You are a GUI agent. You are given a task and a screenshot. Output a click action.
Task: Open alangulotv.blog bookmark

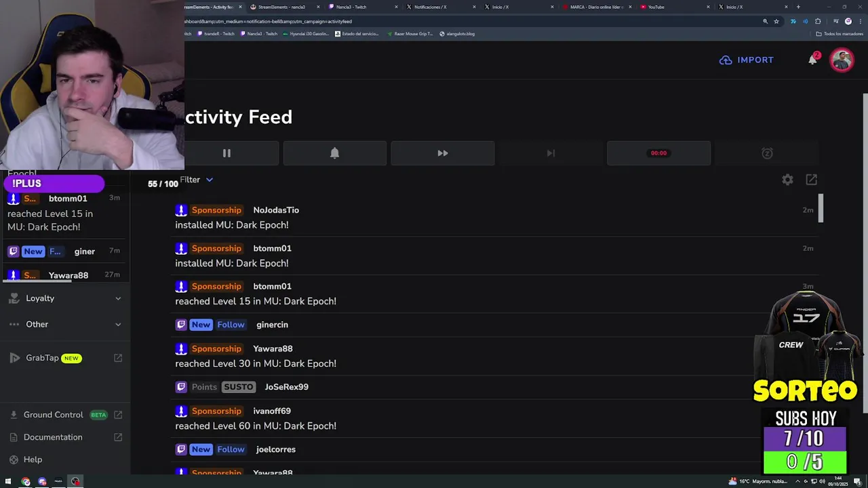[457, 34]
